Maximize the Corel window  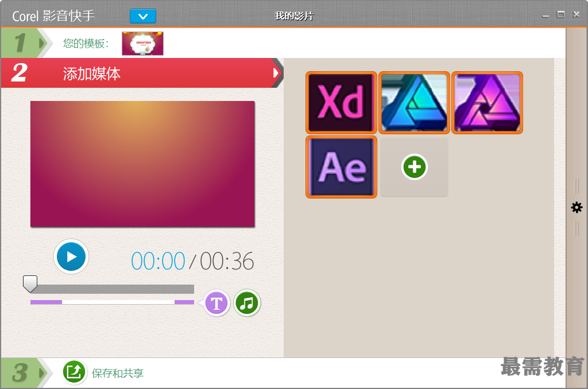(561, 14)
